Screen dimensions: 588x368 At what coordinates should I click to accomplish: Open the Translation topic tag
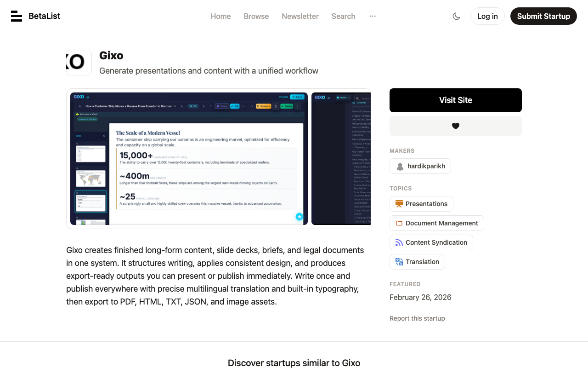click(x=417, y=262)
